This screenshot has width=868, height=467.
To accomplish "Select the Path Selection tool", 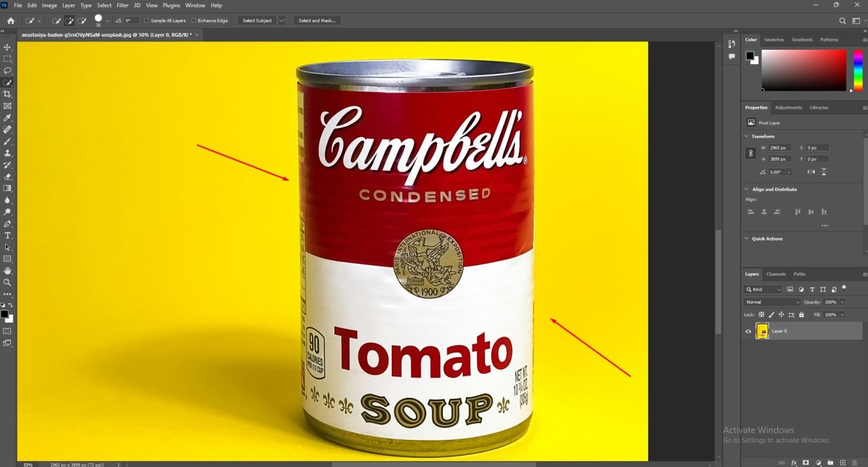I will 8,247.
